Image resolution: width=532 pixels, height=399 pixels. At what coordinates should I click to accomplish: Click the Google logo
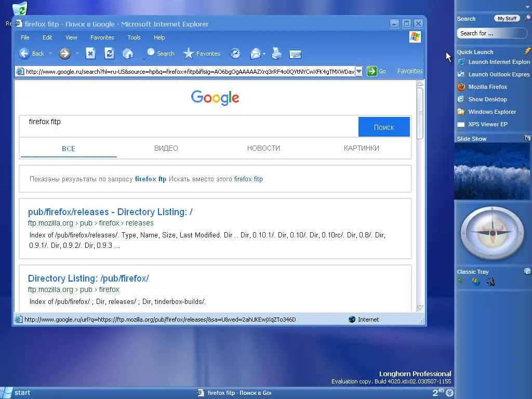[x=215, y=98]
